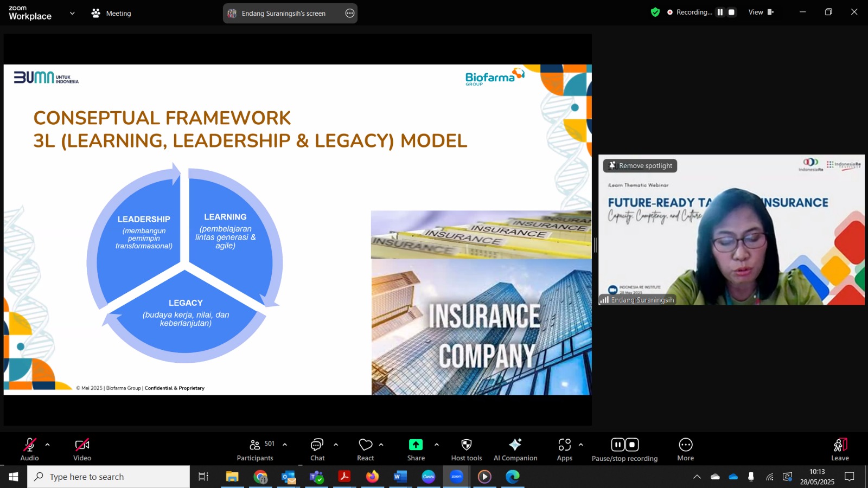This screenshot has width=868, height=488.
Task: Launch AI Companion sparkle icon
Action: click(515, 445)
